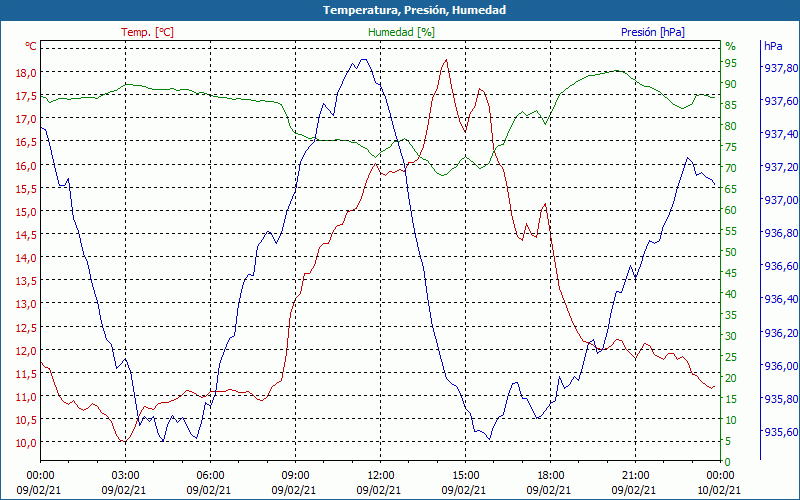Click the 11,0 temperature axis value
This screenshot has height=500, width=800.
pos(27,396)
